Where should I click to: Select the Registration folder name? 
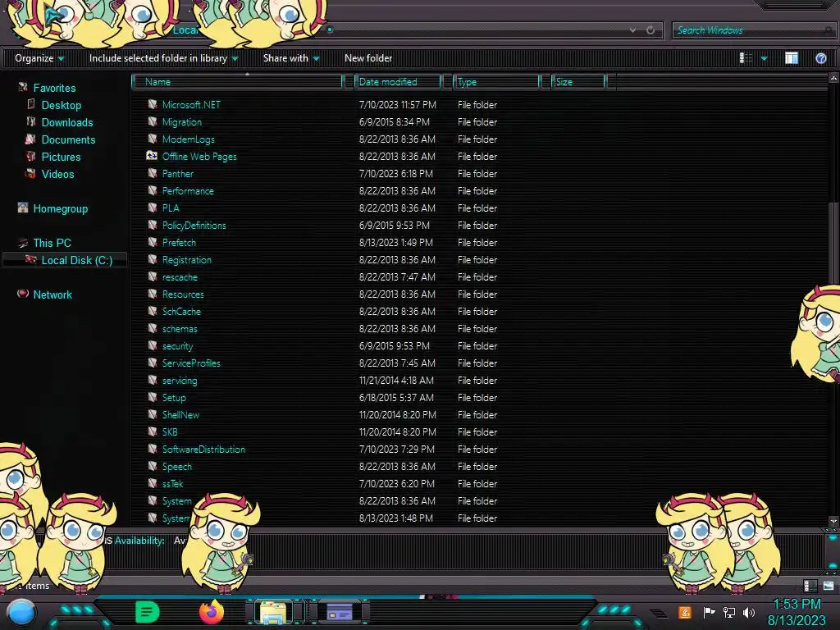pyautogui.click(x=186, y=260)
